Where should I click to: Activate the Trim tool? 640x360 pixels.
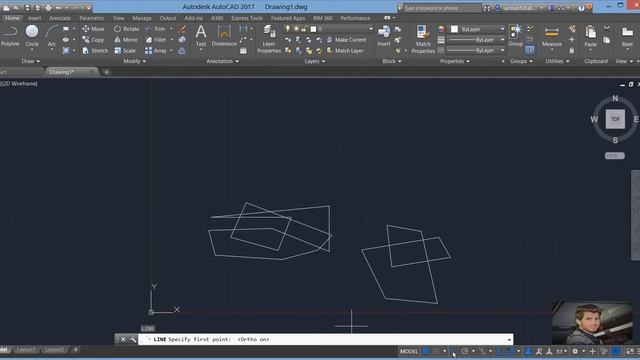tap(155, 29)
